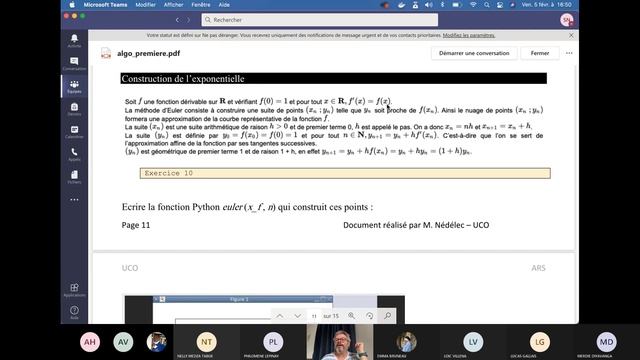Open the profile avatar at top right
640x360 pixels.
point(567,20)
